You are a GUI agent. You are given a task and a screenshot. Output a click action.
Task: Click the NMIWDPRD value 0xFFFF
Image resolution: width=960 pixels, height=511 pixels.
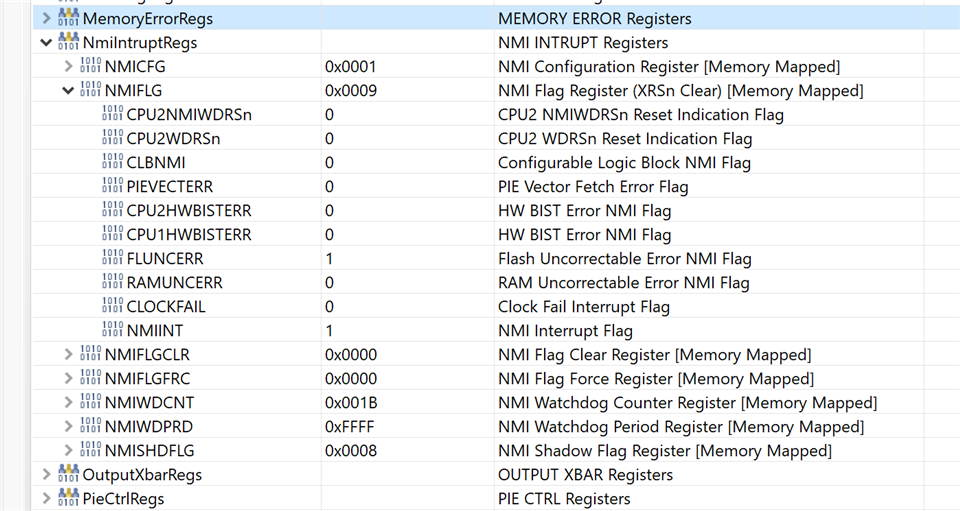click(350, 427)
